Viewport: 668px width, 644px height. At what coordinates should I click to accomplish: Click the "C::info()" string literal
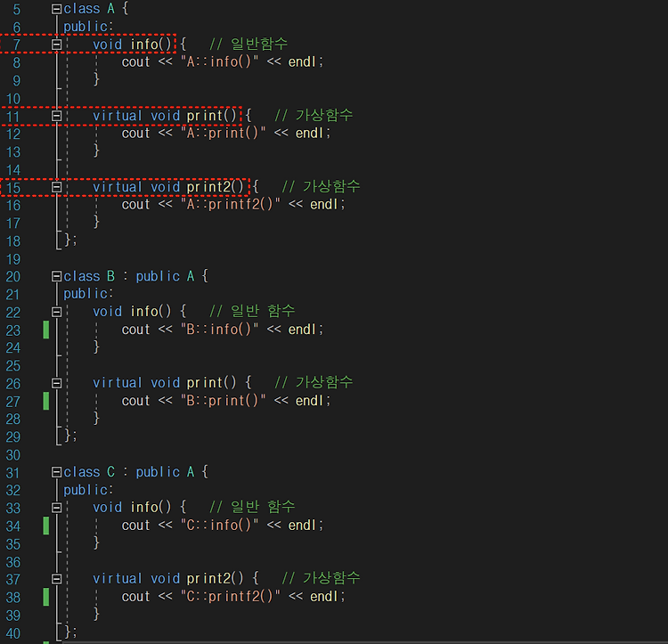click(219, 526)
